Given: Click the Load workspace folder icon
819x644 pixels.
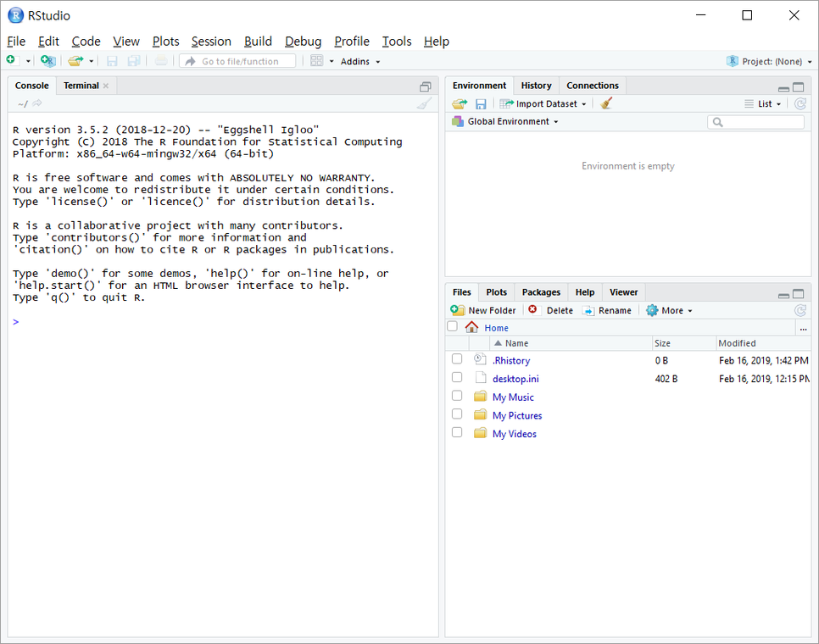Looking at the screenshot, I should 460,104.
